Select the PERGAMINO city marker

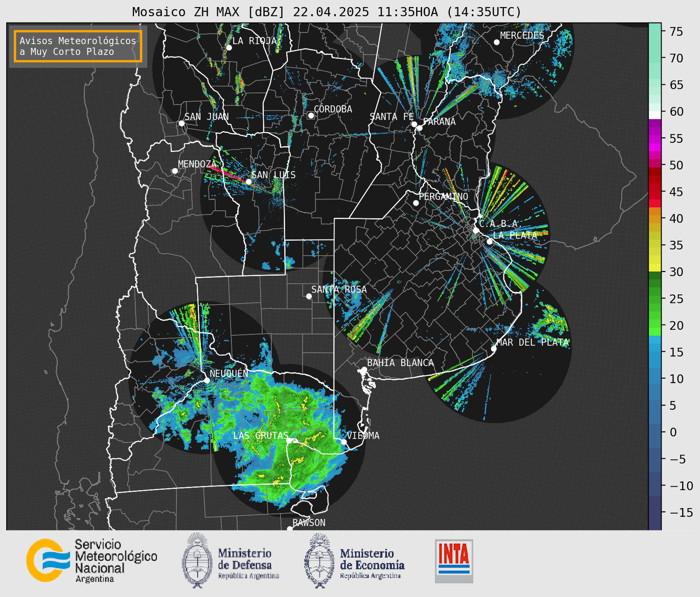(416, 203)
